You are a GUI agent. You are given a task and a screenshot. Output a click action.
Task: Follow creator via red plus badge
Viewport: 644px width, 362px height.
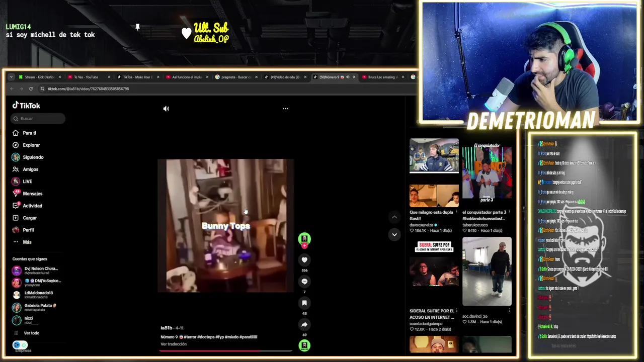(x=304, y=246)
